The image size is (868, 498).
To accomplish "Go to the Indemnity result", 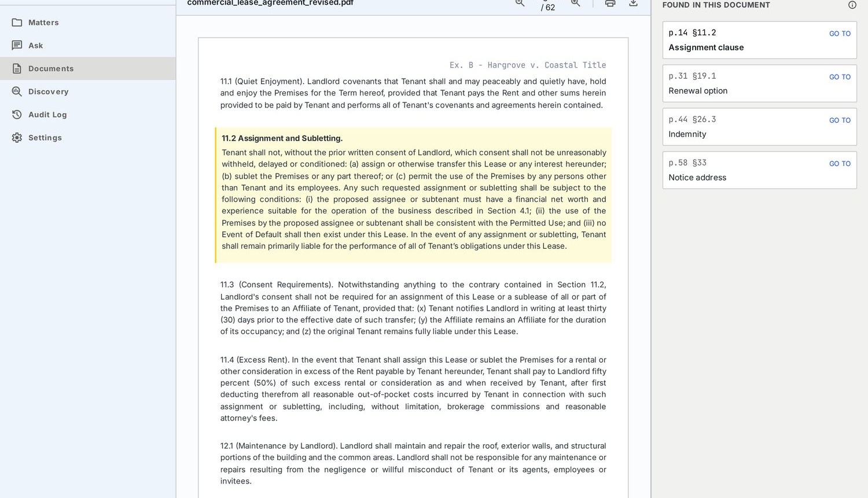I will click(x=840, y=120).
